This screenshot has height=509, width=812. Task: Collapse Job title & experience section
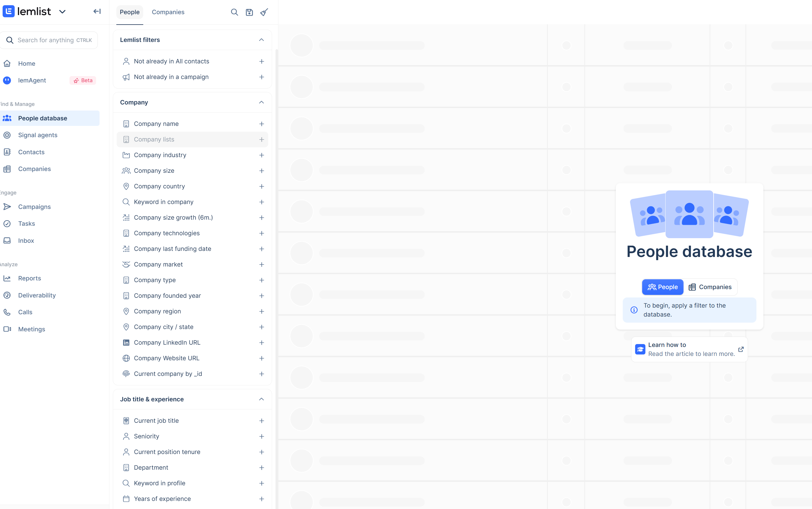(262, 399)
